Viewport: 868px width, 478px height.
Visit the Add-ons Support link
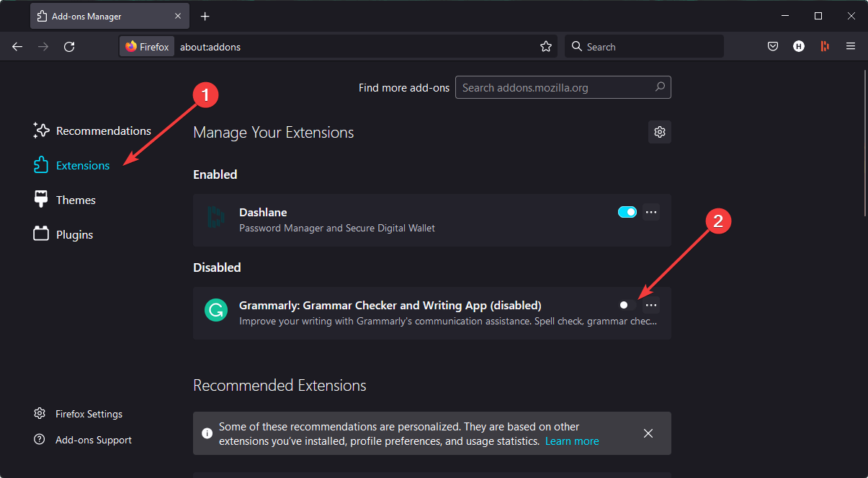click(x=83, y=440)
